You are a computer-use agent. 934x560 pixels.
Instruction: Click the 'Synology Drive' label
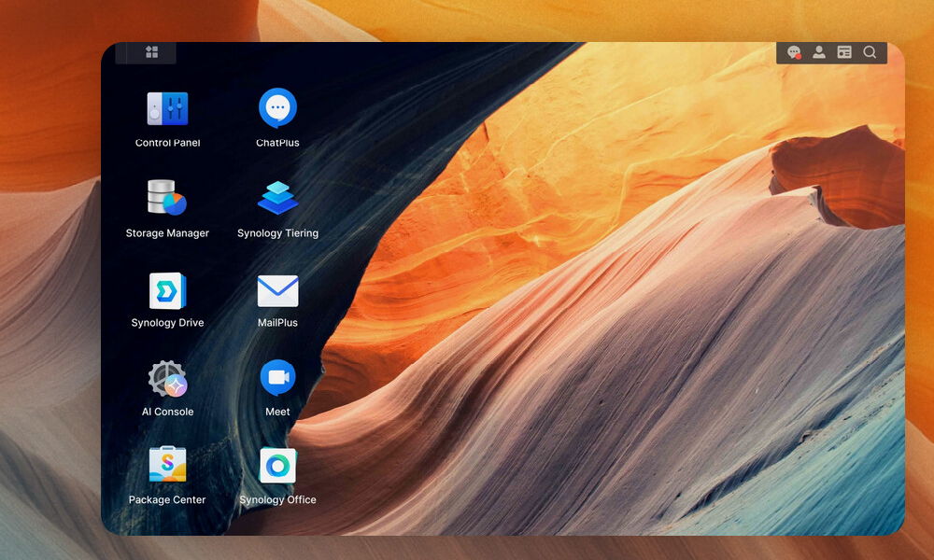[167, 323]
